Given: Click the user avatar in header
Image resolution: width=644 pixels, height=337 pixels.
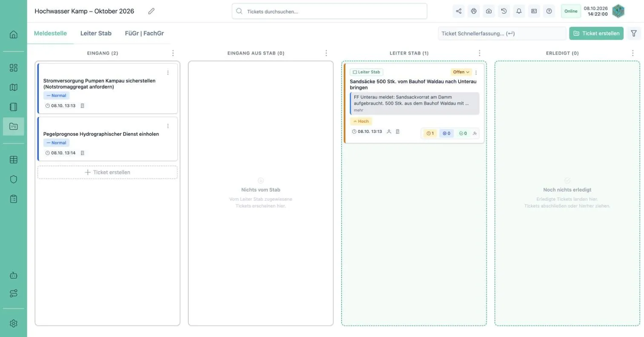Looking at the screenshot, I should [x=618, y=11].
